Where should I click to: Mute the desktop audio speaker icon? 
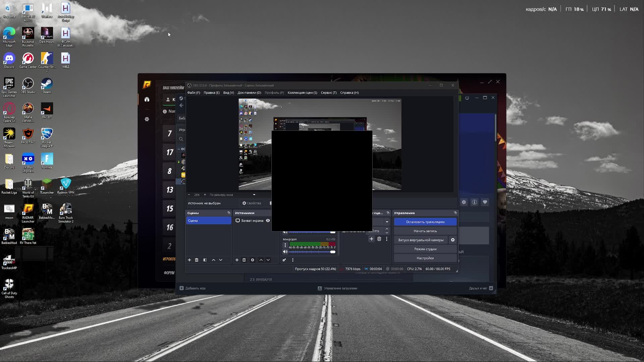285,232
